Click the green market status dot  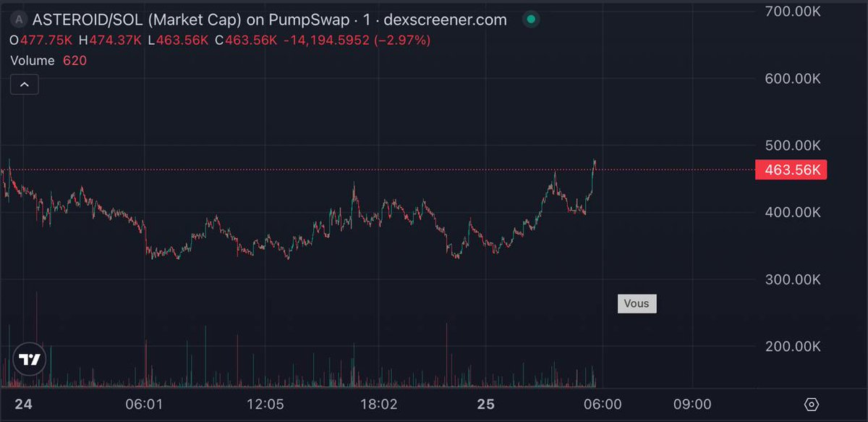[532, 20]
